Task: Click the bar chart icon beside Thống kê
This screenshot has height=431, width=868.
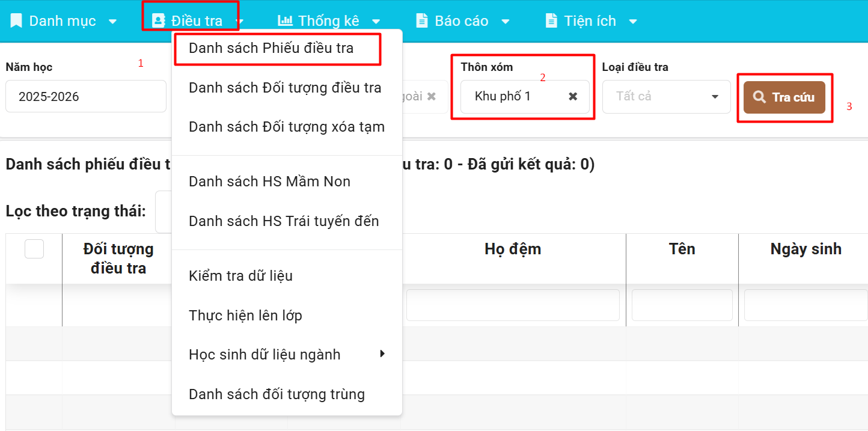Action: (x=285, y=20)
